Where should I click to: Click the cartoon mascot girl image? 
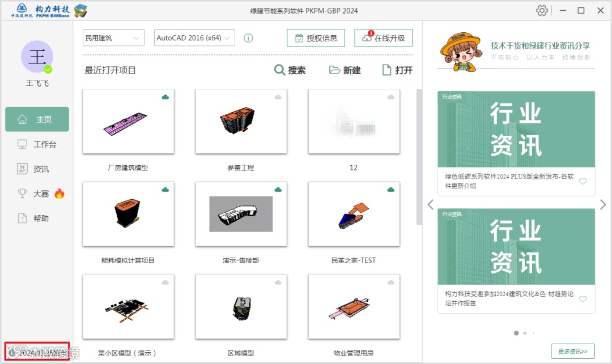(460, 52)
